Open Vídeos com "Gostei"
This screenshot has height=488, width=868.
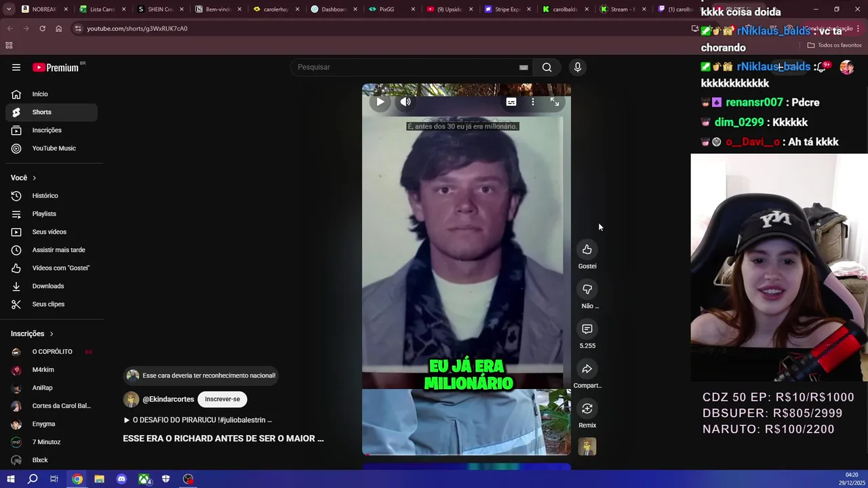[52, 268]
